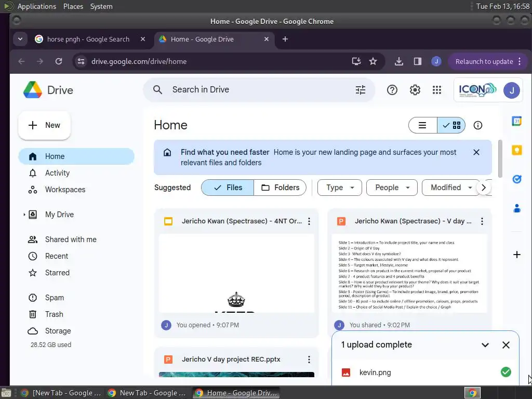Open Google Calendar side panel

click(516, 121)
